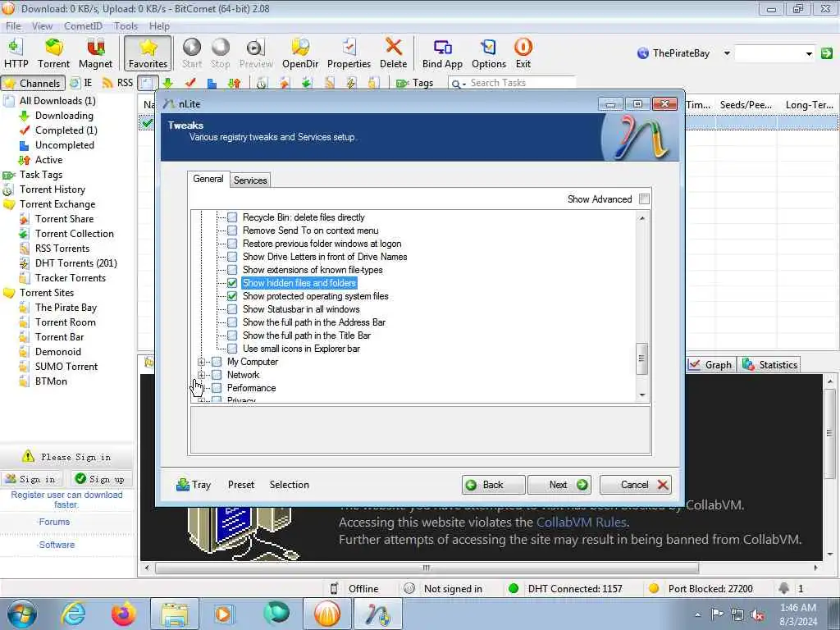Open the Windows Start menu orb
The image size is (840, 630).
[x=22, y=614]
